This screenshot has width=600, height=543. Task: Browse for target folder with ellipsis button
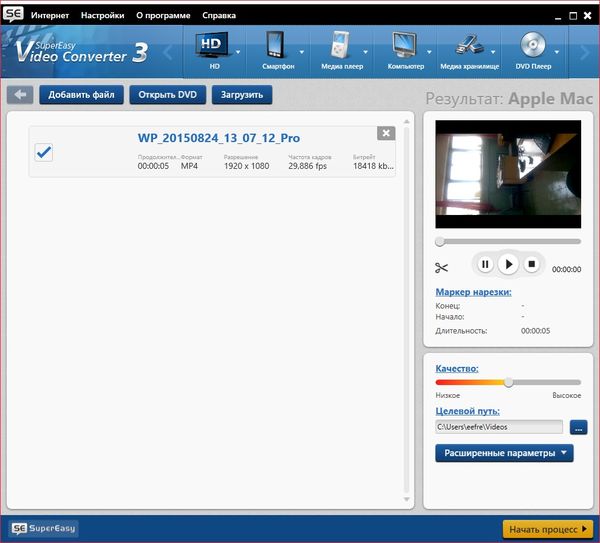pos(579,427)
